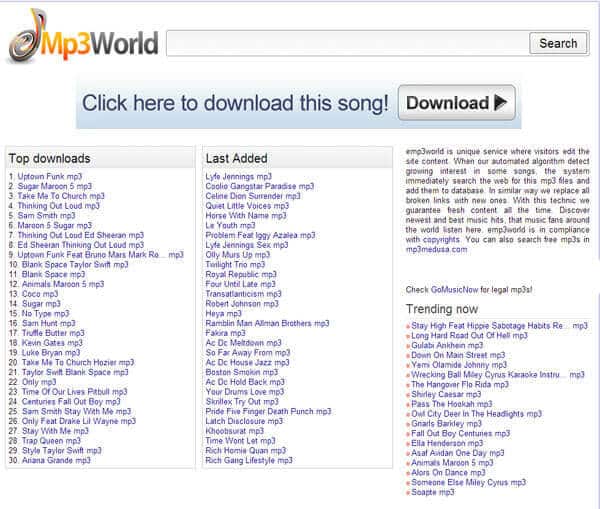This screenshot has height=509, width=600.
Task: Open 'Owl City Deer In The Headlights'
Action: pyautogui.click(x=477, y=414)
